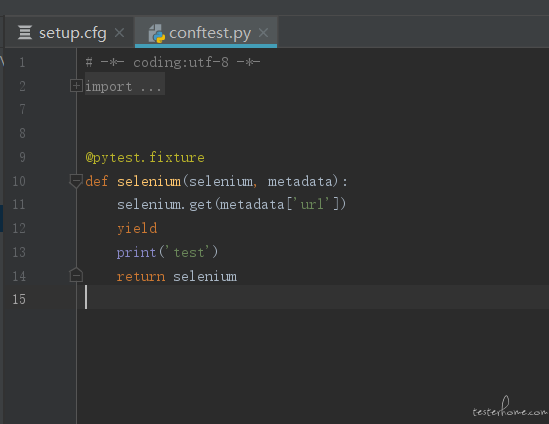Click line number 12 in the gutter

[19, 229]
